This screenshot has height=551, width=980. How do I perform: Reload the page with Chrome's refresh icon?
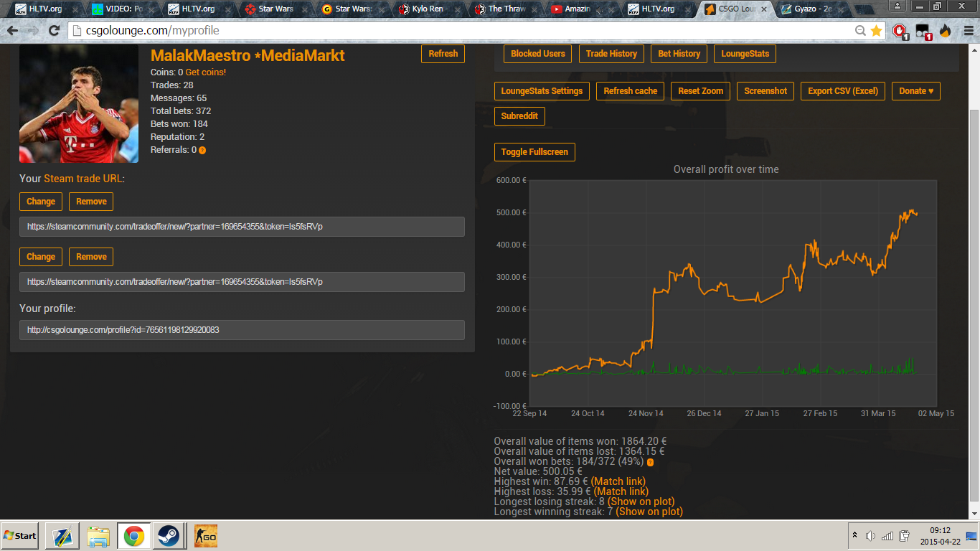(54, 31)
